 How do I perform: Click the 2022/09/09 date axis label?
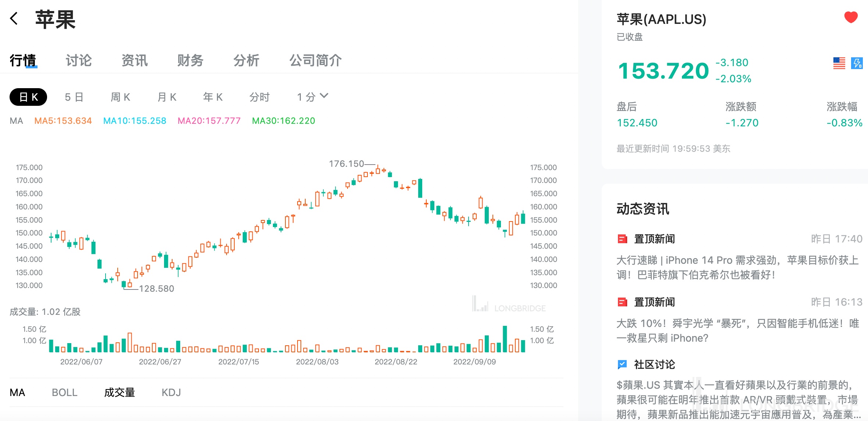pyautogui.click(x=474, y=362)
